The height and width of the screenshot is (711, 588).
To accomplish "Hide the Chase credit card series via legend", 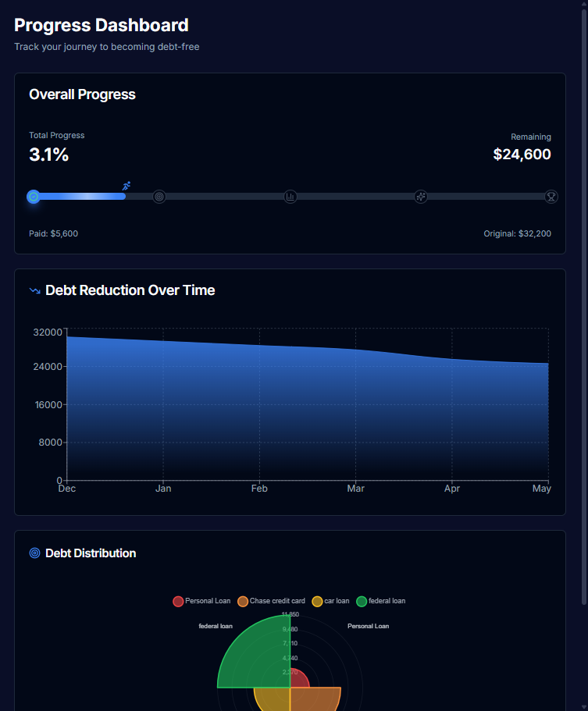I will pyautogui.click(x=272, y=601).
